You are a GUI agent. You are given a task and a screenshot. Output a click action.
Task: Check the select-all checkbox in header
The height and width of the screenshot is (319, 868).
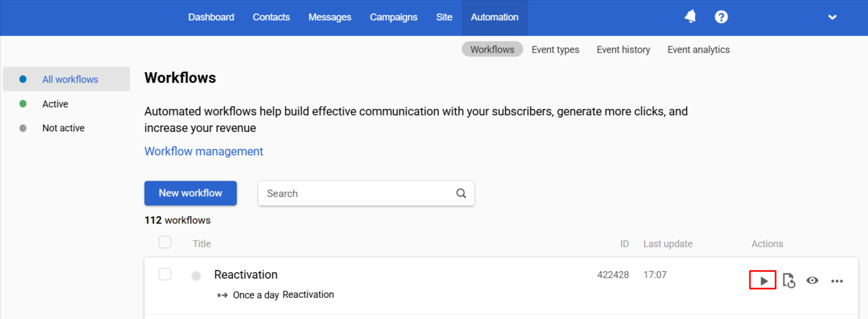pos(165,242)
